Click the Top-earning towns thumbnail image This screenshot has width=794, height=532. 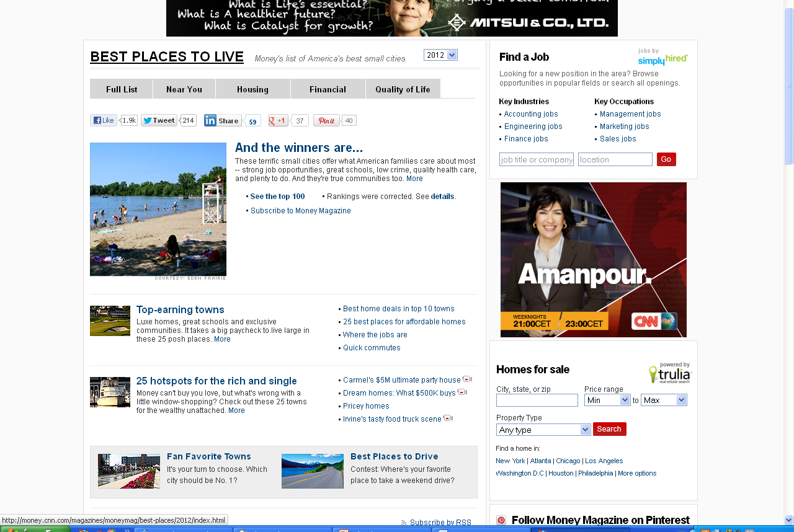click(110, 321)
